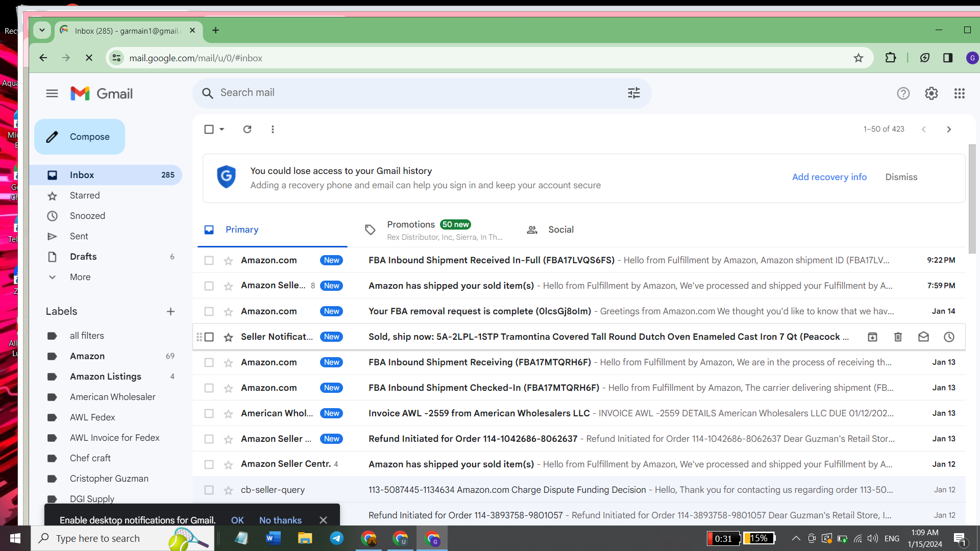Open the browser extensions puzzle icon
980x551 pixels.
[891, 58]
